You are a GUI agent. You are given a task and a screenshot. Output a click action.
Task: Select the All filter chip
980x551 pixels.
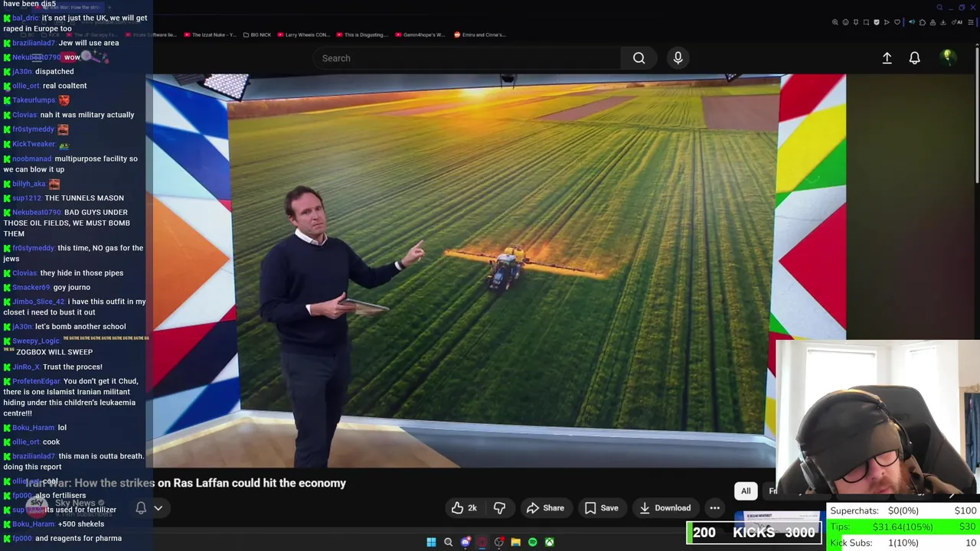746,491
